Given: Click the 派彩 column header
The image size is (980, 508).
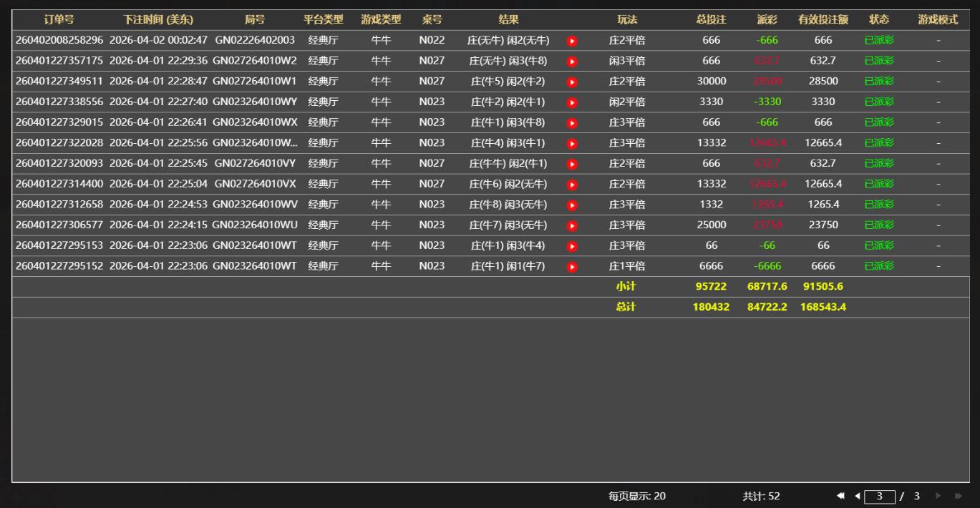Looking at the screenshot, I should (767, 20).
